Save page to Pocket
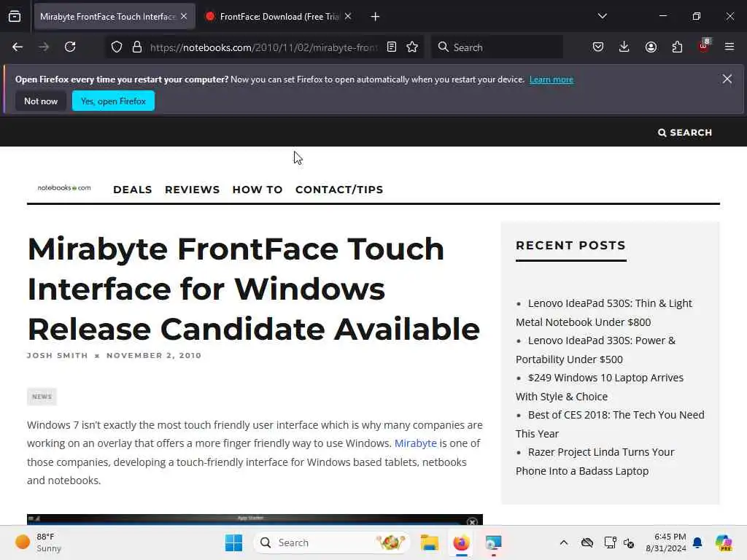The image size is (747, 560). point(598,47)
